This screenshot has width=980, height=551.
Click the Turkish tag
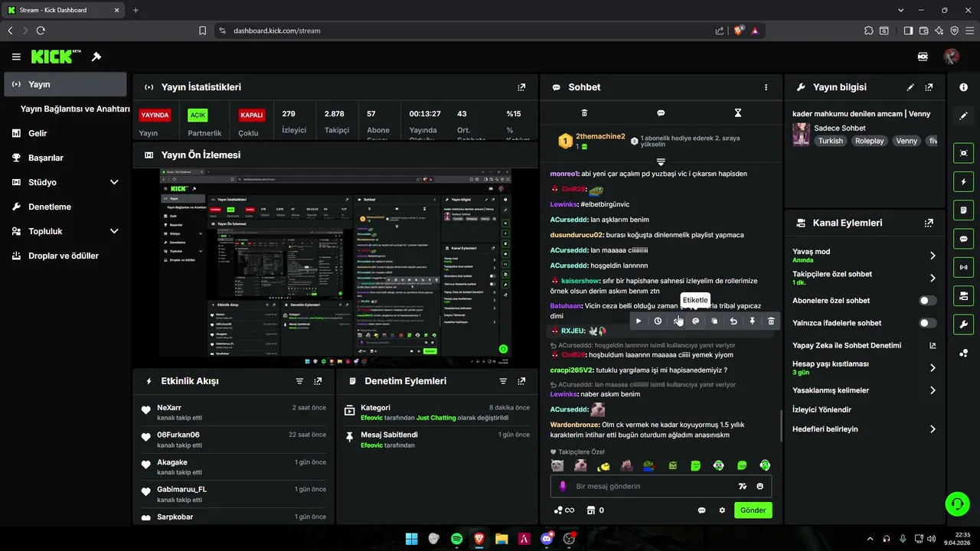coord(830,141)
